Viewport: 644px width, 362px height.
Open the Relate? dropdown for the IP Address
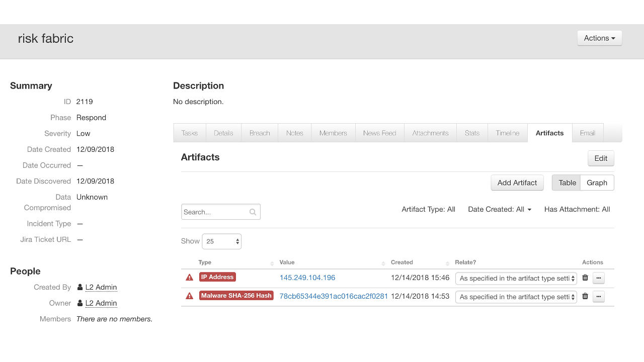[x=516, y=278]
